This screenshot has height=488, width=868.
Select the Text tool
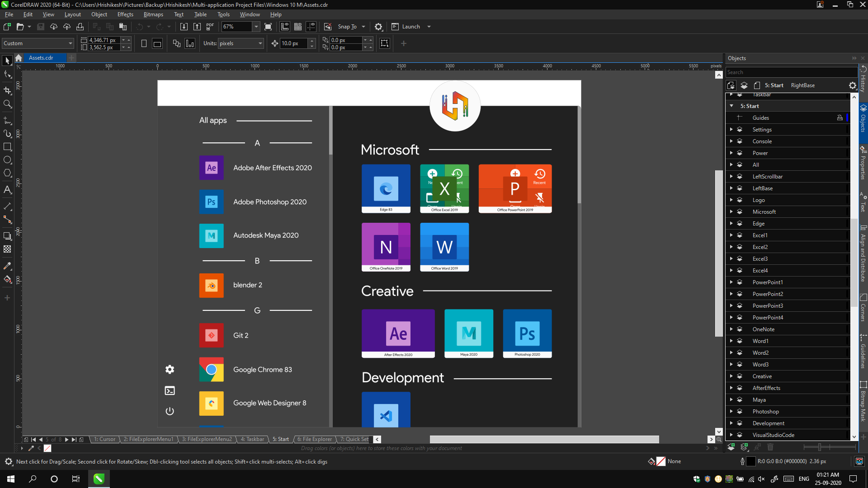pos(7,189)
